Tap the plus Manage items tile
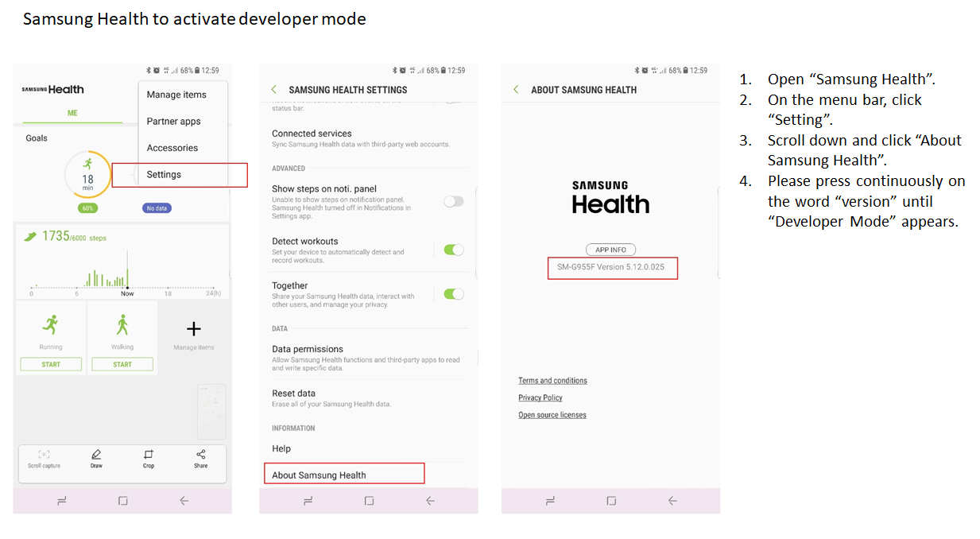The height and width of the screenshot is (539, 980). pyautogui.click(x=193, y=334)
